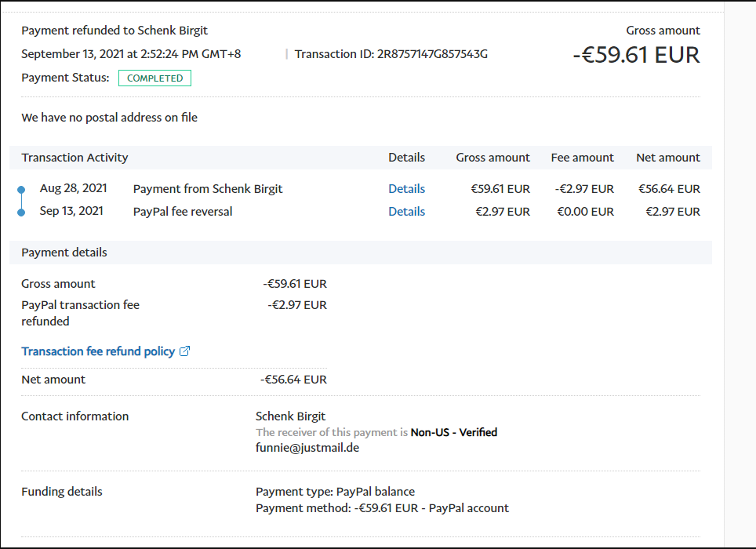This screenshot has height=549, width=756.
Task: Click the Net amount column header
Action: (x=667, y=158)
